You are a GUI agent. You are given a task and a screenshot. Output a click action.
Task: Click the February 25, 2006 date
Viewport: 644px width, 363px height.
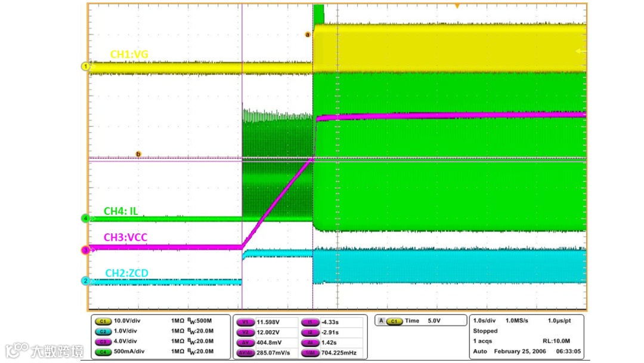click(520, 352)
